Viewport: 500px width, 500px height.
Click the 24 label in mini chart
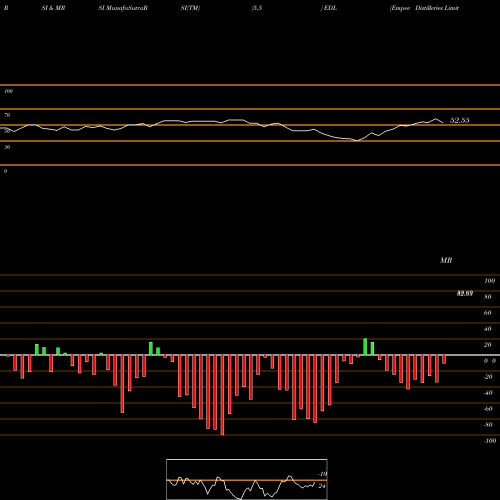pos(322,486)
